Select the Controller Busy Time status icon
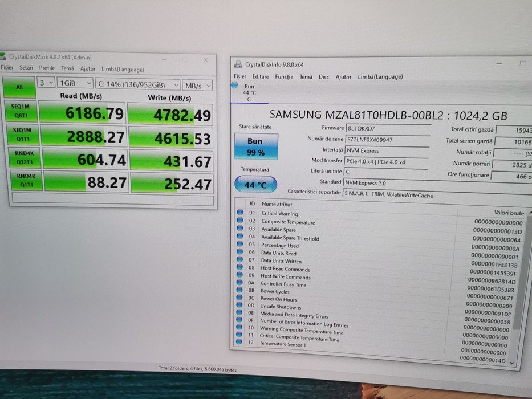 239,282
